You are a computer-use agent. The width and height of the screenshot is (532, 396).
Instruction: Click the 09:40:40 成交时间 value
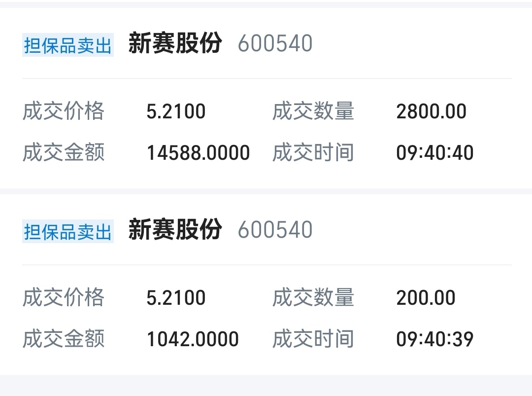[x=434, y=153]
